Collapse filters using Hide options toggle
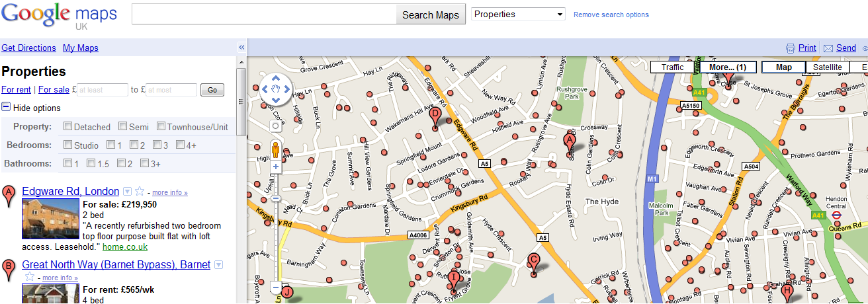This screenshot has width=868, height=304. (6, 108)
